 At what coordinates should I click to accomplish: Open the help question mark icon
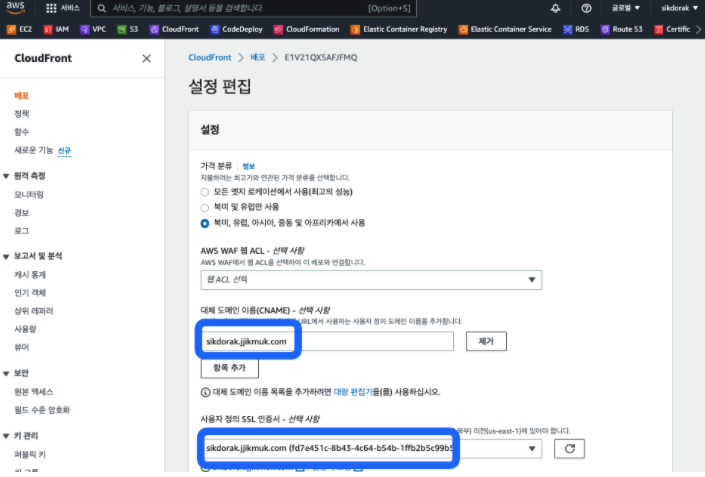pos(586,8)
